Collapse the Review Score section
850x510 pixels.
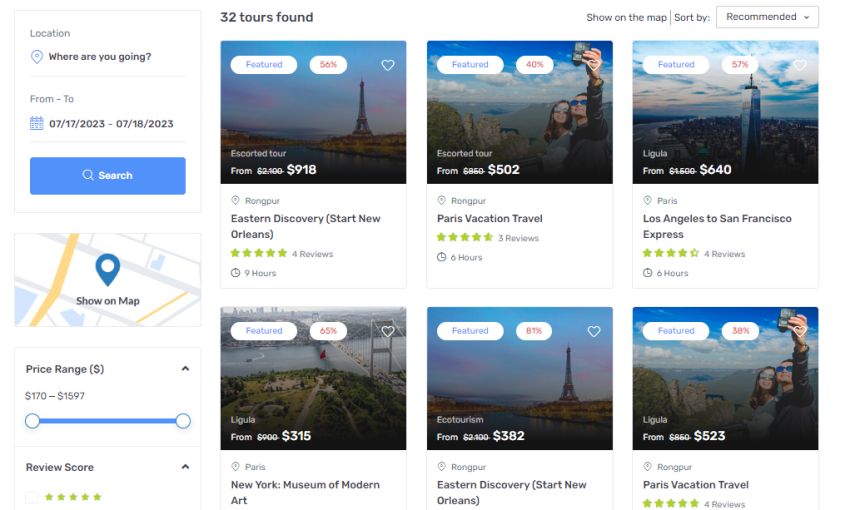point(185,467)
